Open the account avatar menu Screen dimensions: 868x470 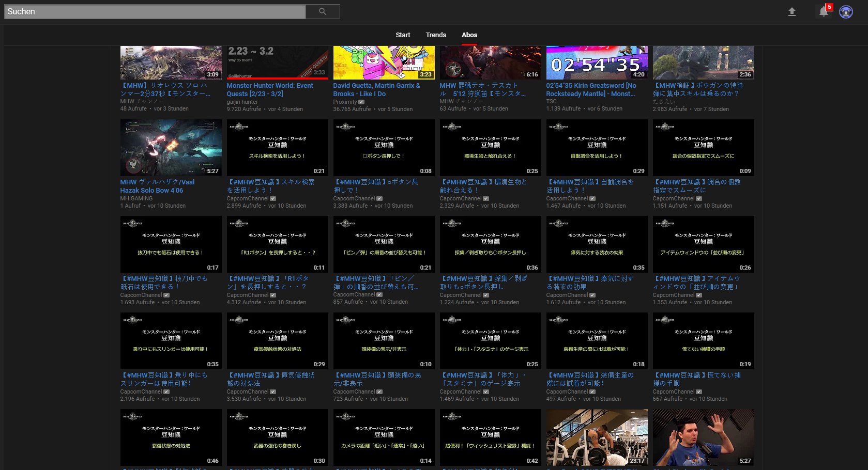click(x=846, y=12)
